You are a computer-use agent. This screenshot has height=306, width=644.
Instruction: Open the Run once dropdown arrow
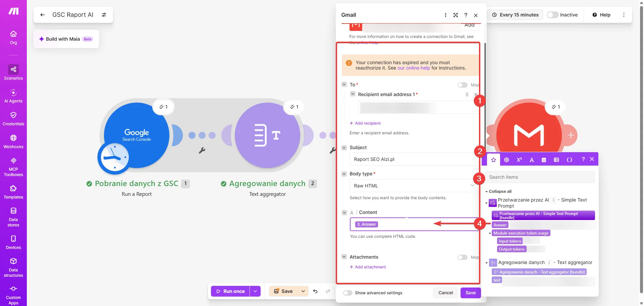(255, 291)
